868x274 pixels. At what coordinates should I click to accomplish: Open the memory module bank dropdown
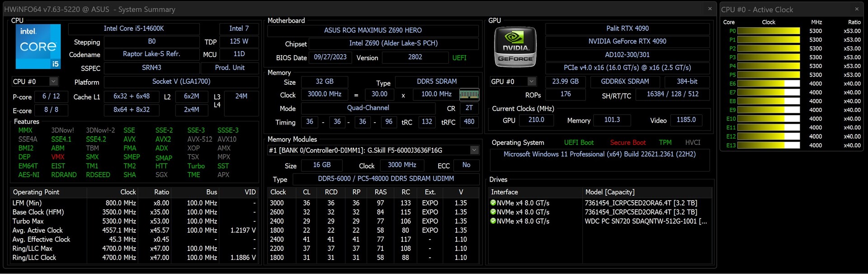[474, 150]
